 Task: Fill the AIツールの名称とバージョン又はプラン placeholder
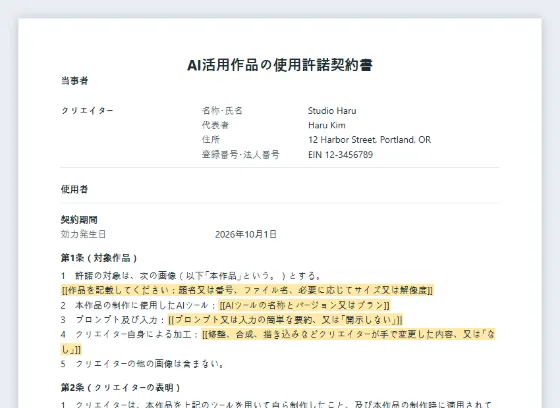click(x=304, y=305)
